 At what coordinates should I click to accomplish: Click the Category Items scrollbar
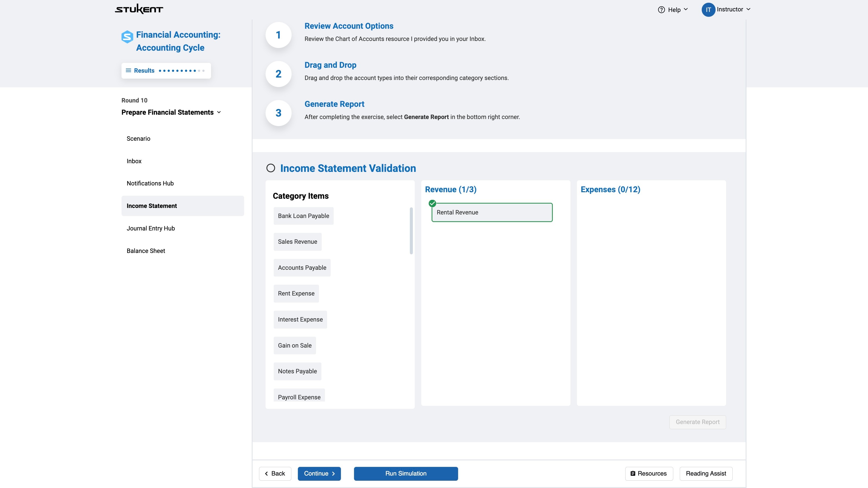tap(411, 231)
